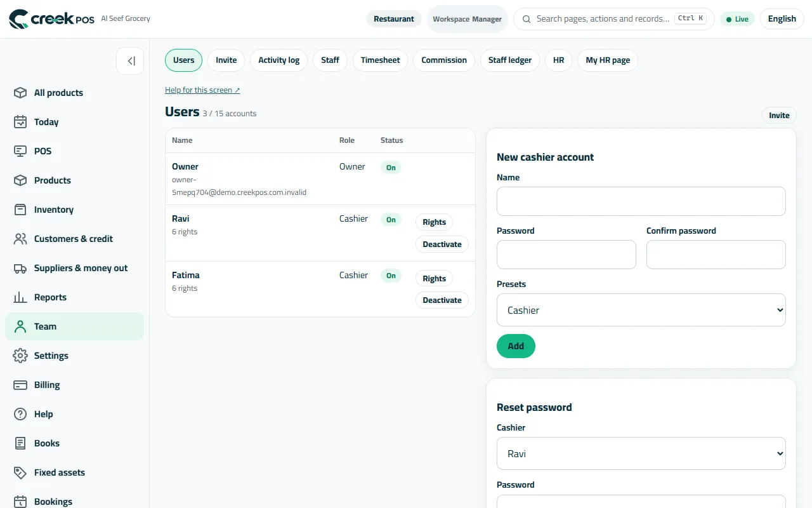
Task: Focus the Confirm password field
Action: click(x=716, y=255)
